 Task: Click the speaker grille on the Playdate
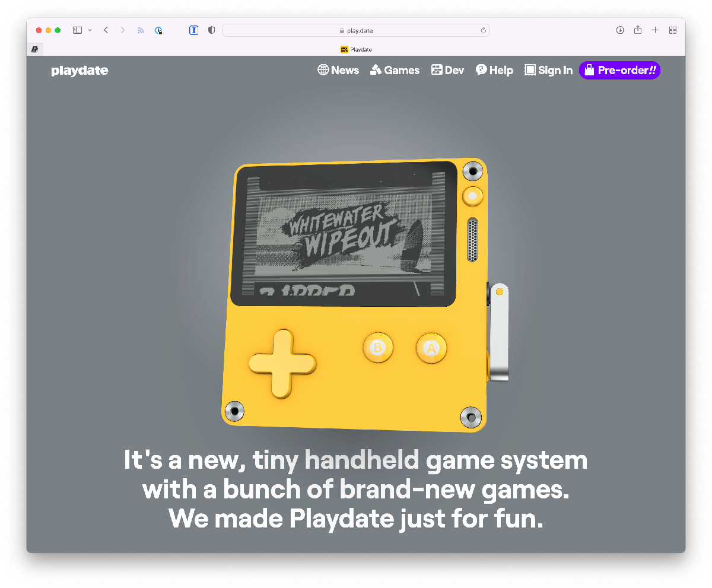pos(472,240)
